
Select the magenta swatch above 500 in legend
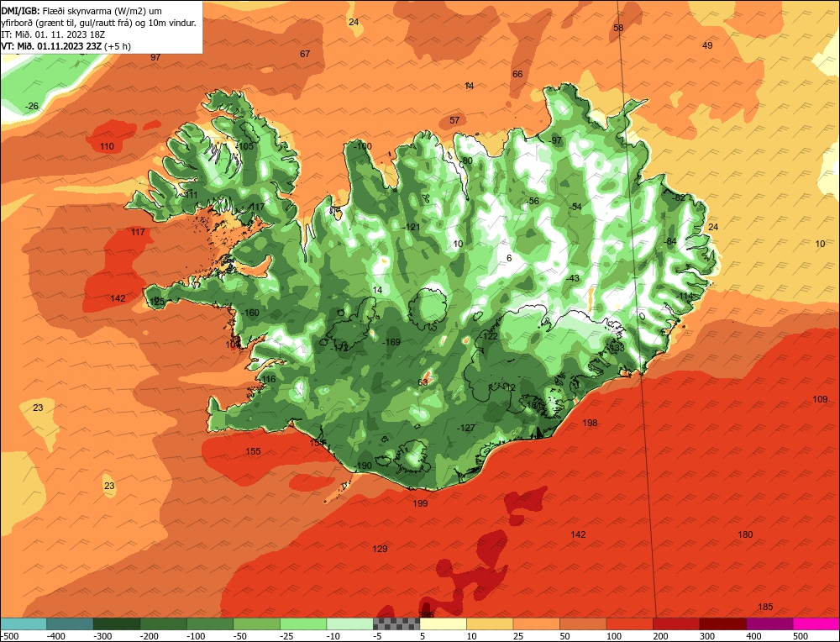click(x=816, y=624)
